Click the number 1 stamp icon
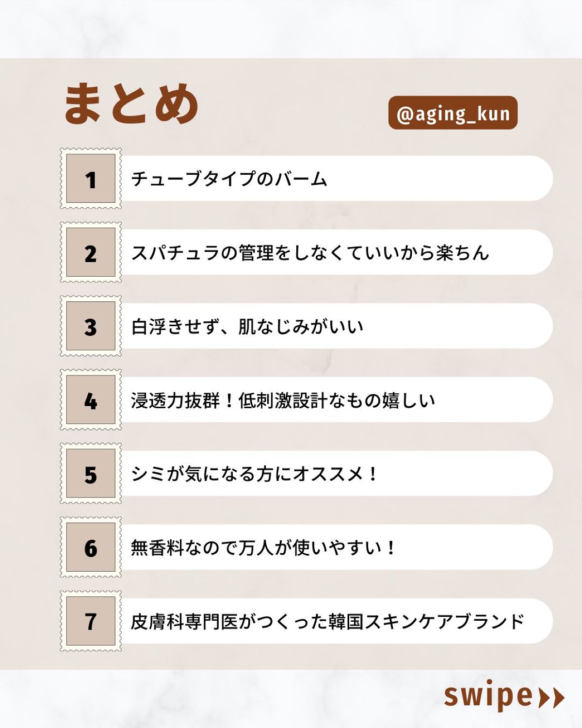Viewport: 582px width, 728px height. [x=91, y=179]
